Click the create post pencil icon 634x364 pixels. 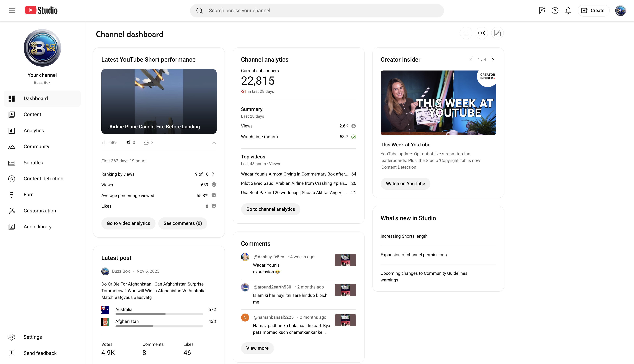pos(497,33)
